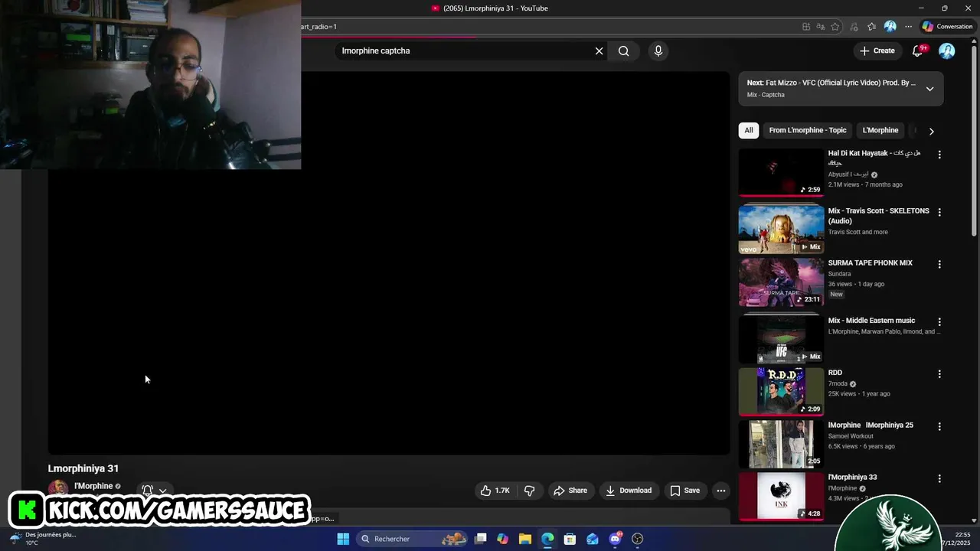980x551 pixels.
Task: Open Mix - Middle Eastern music title
Action: 871,321
